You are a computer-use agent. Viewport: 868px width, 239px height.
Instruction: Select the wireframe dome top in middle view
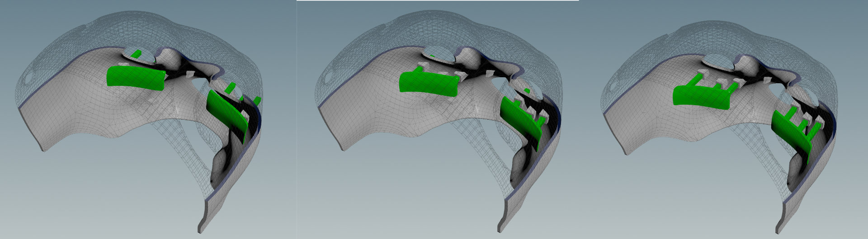tap(407, 27)
